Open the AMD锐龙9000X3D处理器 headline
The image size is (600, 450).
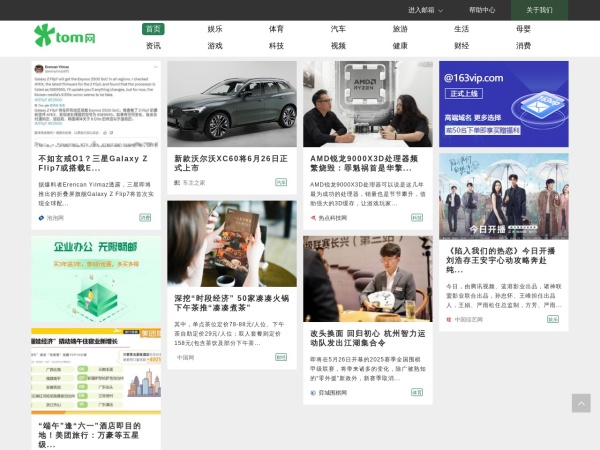pos(364,163)
